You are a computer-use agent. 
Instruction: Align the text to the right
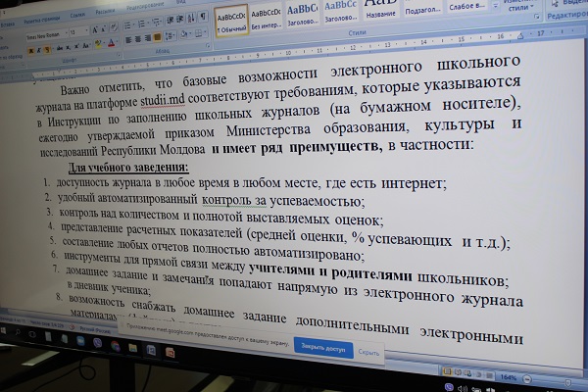(147, 38)
